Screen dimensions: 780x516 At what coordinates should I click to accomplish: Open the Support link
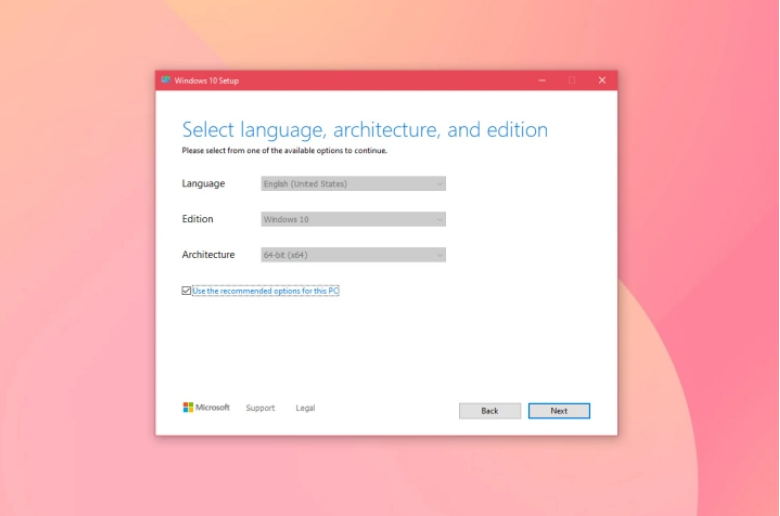coord(260,408)
